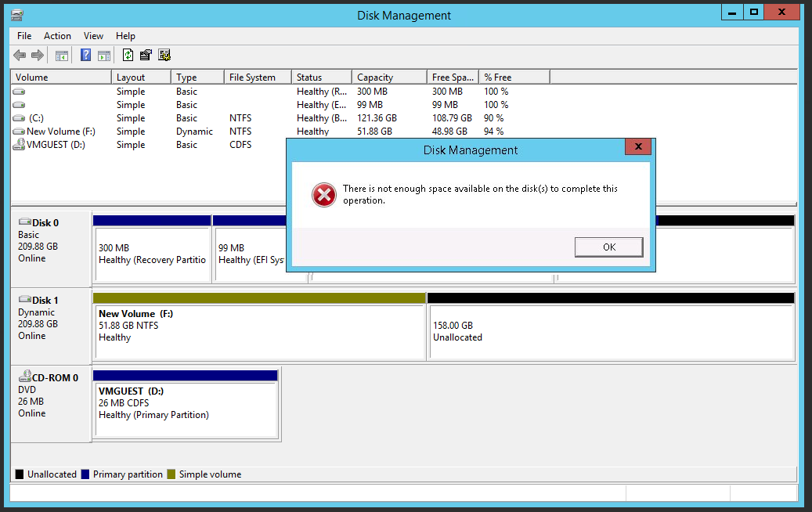The height and width of the screenshot is (512, 812).
Task: Click the Forward arrow in the toolbar
Action: click(x=38, y=55)
